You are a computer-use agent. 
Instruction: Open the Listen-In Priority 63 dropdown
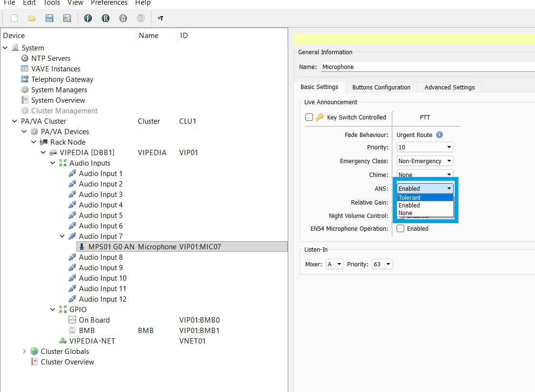click(x=382, y=265)
